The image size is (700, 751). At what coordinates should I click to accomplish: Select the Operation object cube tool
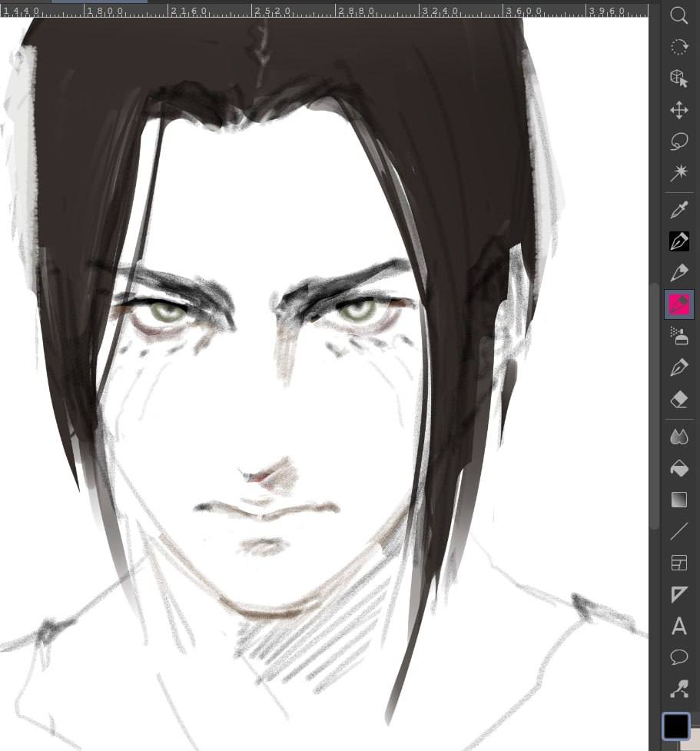pos(679,78)
